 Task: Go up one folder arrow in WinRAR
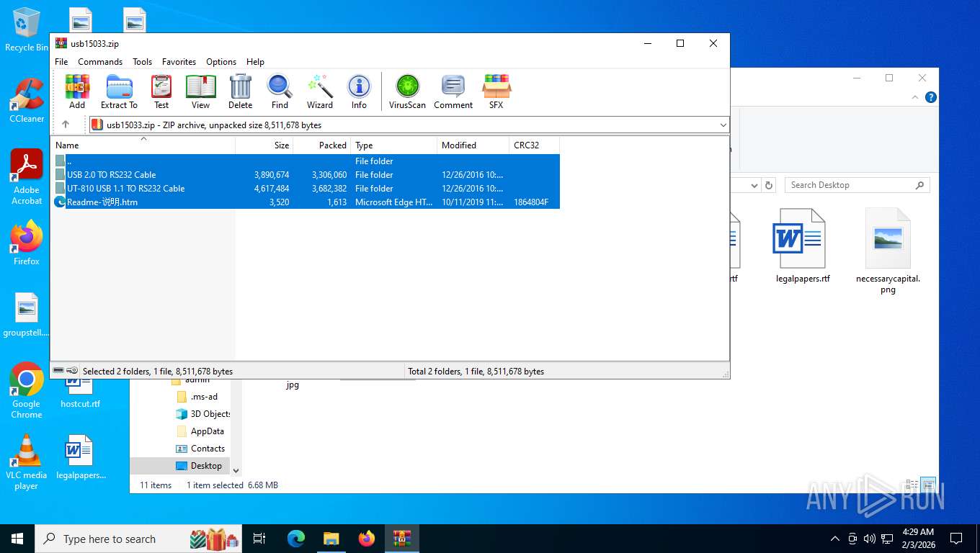(x=66, y=125)
